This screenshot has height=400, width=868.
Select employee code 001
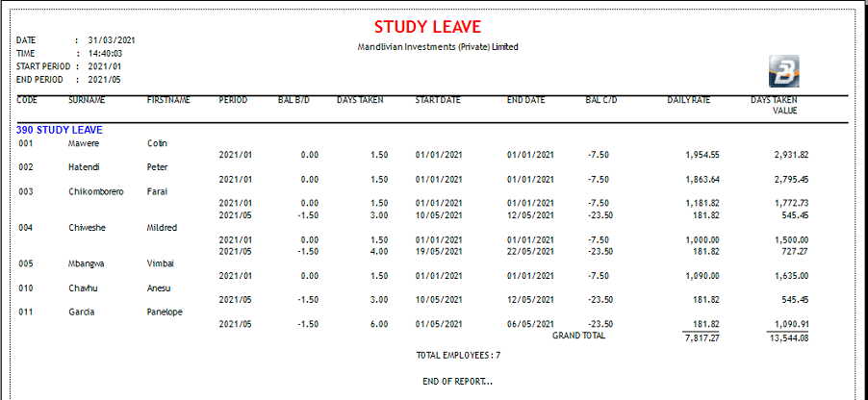(26, 143)
